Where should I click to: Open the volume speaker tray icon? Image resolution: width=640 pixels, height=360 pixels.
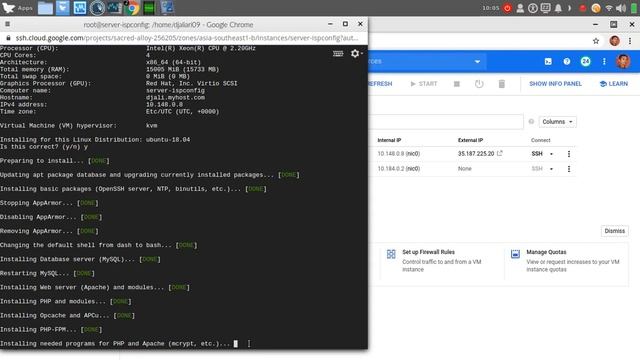pyautogui.click(x=621, y=8)
